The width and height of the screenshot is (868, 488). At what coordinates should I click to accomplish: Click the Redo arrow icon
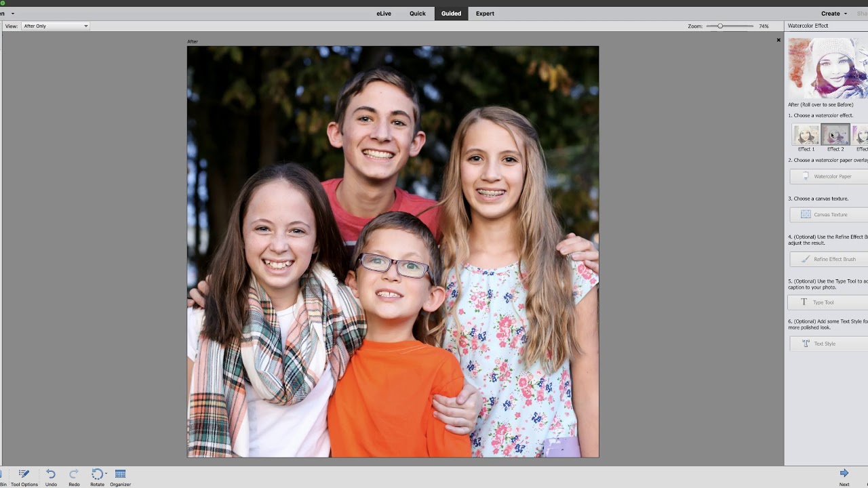(x=74, y=474)
